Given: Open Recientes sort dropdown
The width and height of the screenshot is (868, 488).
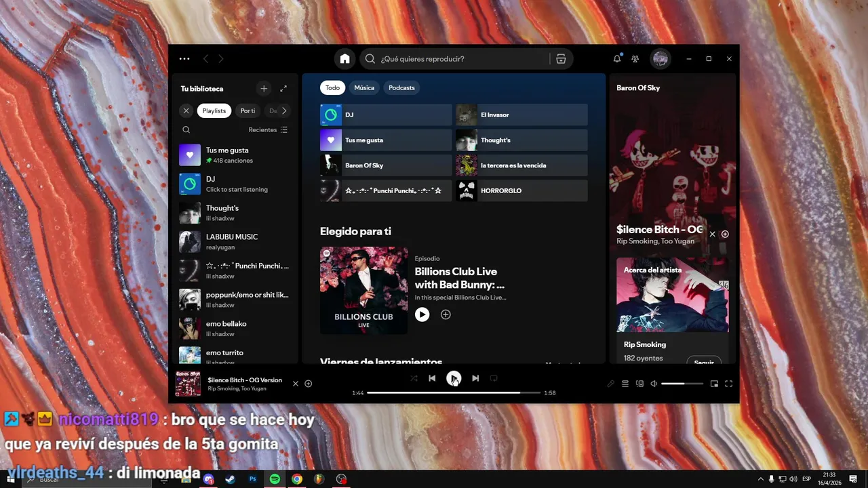Looking at the screenshot, I should 268,129.
